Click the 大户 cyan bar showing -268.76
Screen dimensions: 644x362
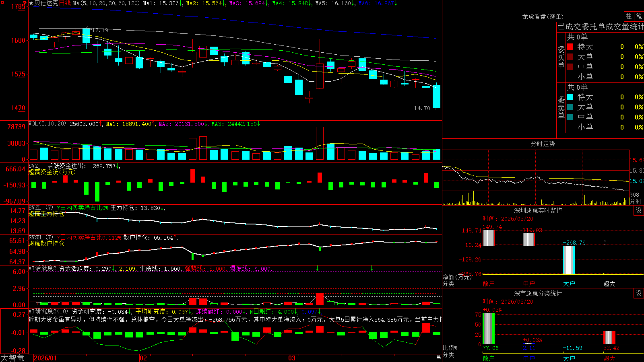pos(569,260)
